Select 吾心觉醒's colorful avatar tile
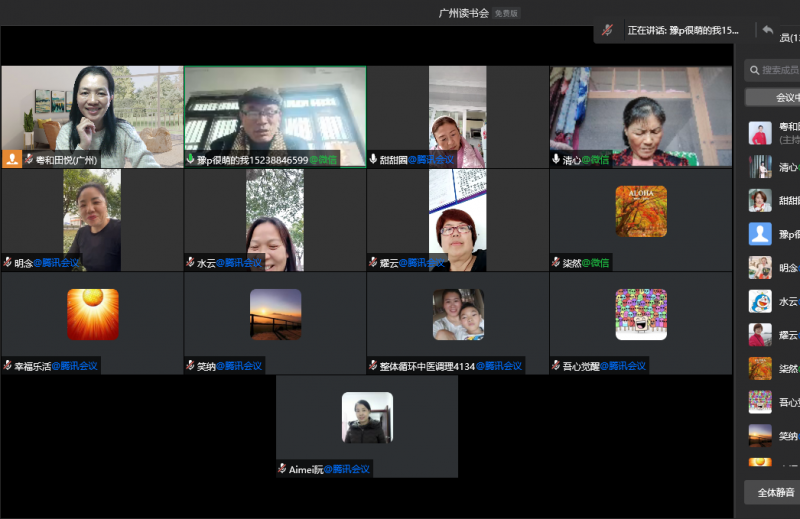This screenshot has height=519, width=800. (x=641, y=314)
